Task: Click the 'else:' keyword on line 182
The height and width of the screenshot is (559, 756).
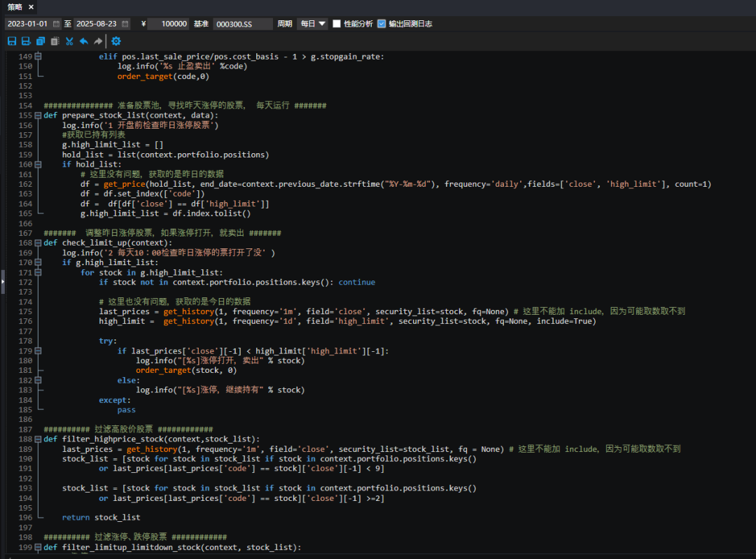Action: pyautogui.click(x=129, y=380)
